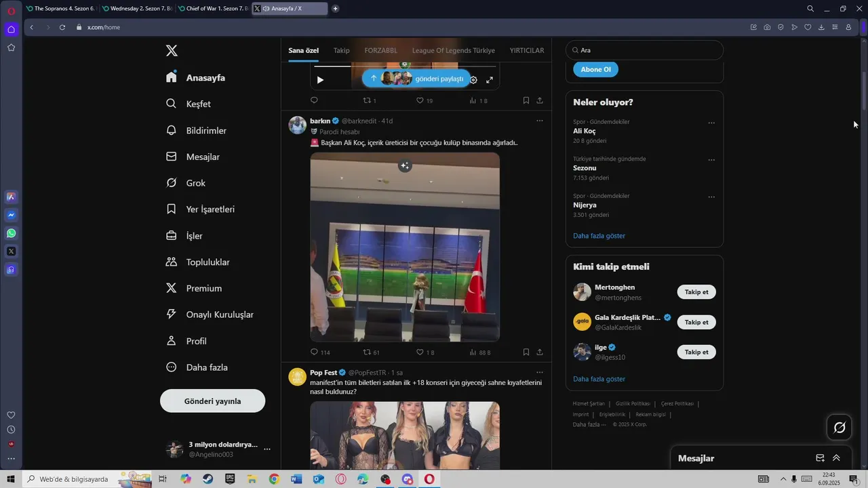The width and height of the screenshot is (868, 488).
Task: Open more options on Pop Fest post
Action: tap(540, 372)
